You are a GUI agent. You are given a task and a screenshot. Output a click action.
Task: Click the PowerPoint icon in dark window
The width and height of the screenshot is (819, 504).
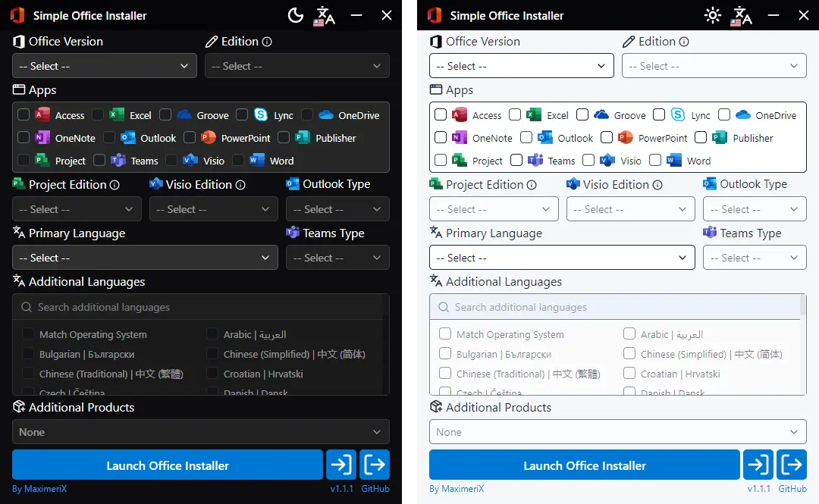click(x=209, y=137)
